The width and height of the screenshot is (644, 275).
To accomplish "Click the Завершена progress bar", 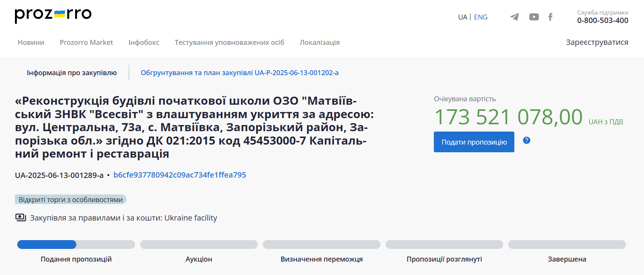I will point(567,244).
